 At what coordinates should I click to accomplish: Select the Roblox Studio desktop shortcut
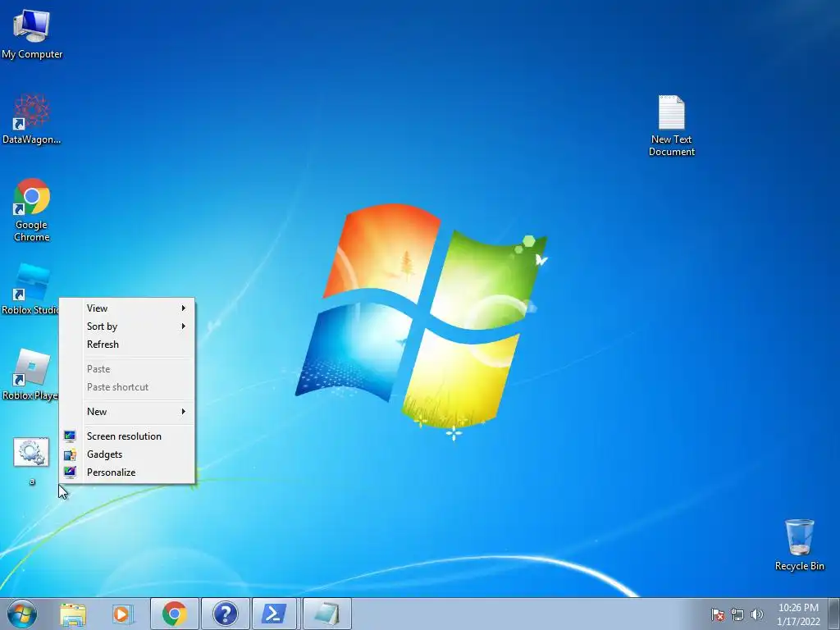30,290
